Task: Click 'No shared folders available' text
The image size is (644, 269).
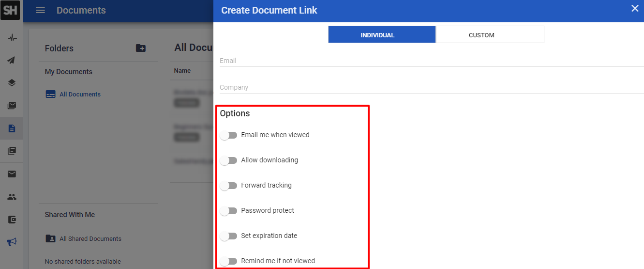Action: pos(83,261)
